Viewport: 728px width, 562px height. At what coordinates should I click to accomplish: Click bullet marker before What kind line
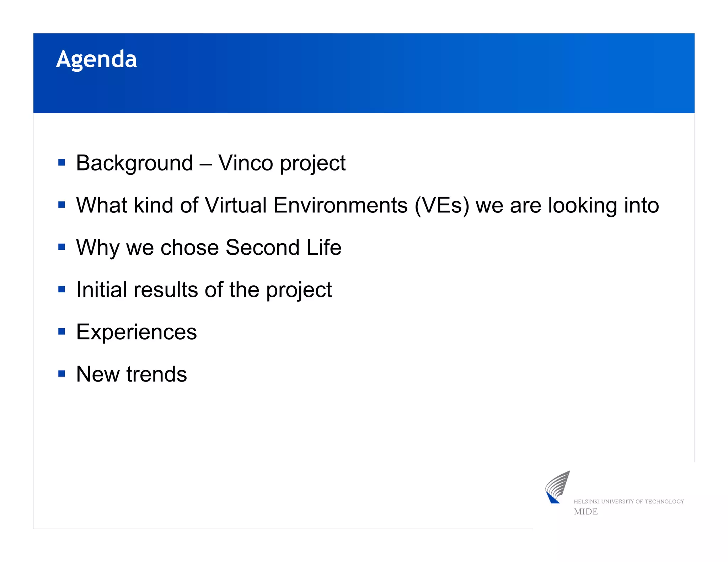click(61, 205)
